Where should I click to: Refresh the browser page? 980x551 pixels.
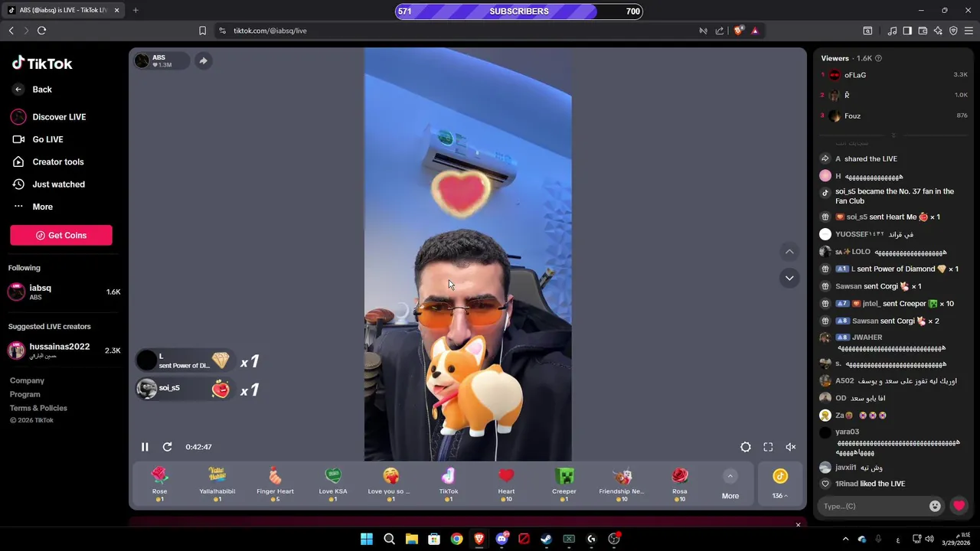coord(41,31)
